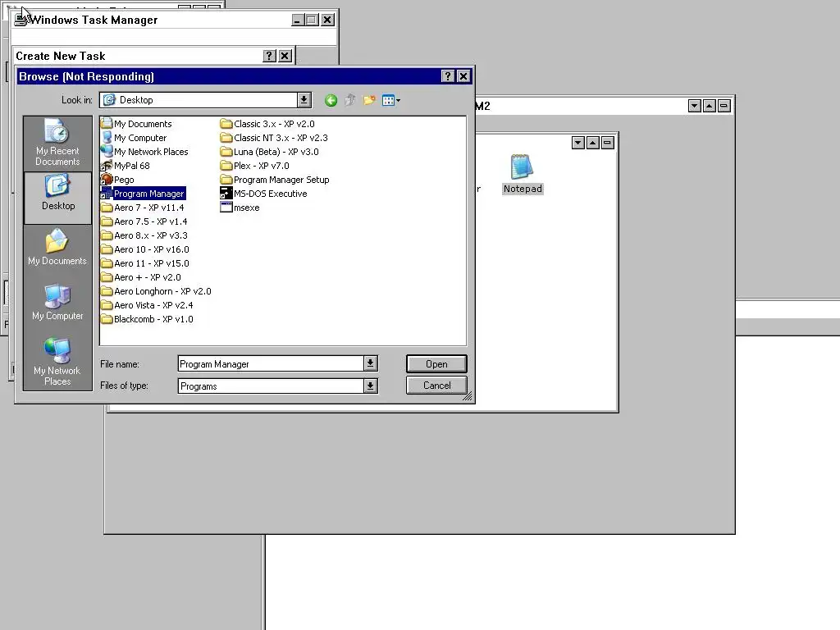
Task: Click the Browse dialog help button
Action: pos(448,76)
